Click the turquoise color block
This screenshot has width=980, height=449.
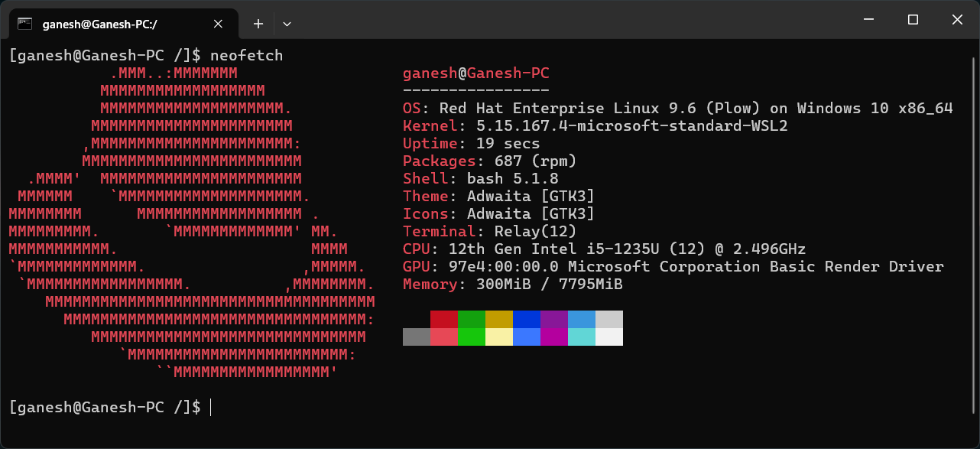[x=581, y=337]
